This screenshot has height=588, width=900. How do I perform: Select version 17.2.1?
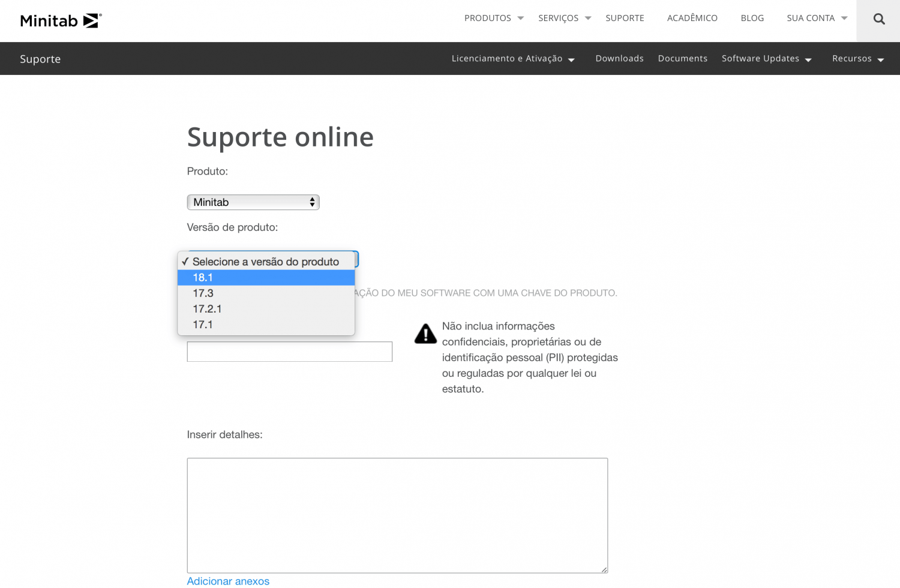click(x=266, y=308)
